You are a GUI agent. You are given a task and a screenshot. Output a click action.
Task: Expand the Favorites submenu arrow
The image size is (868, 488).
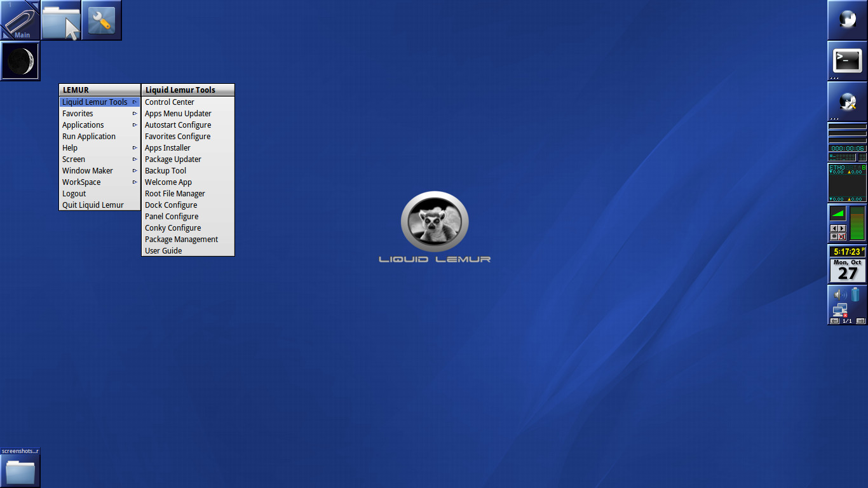point(135,114)
